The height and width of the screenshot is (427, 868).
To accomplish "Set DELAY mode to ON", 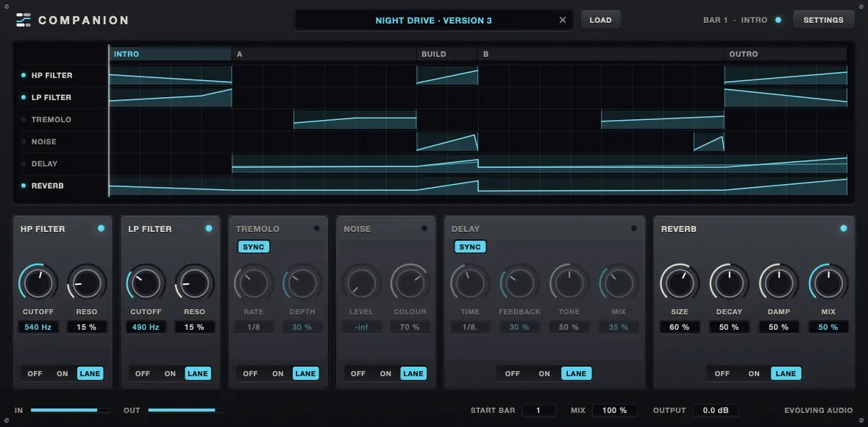I will point(545,374).
